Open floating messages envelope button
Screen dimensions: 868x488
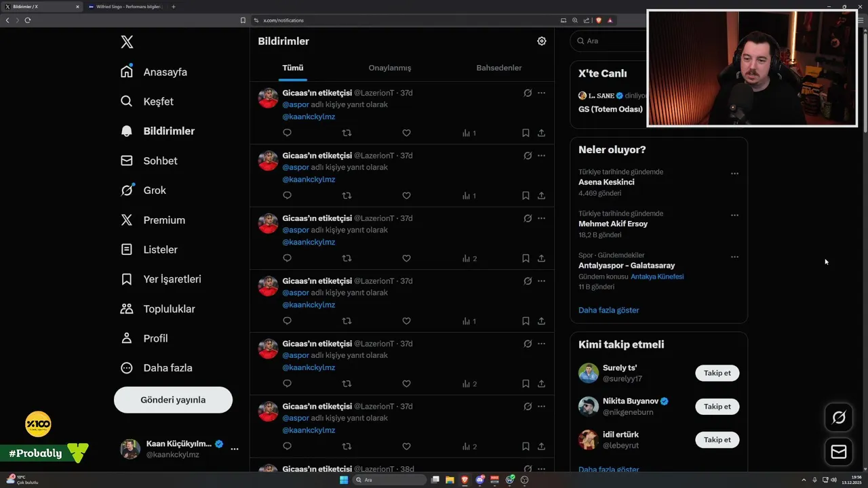click(839, 451)
